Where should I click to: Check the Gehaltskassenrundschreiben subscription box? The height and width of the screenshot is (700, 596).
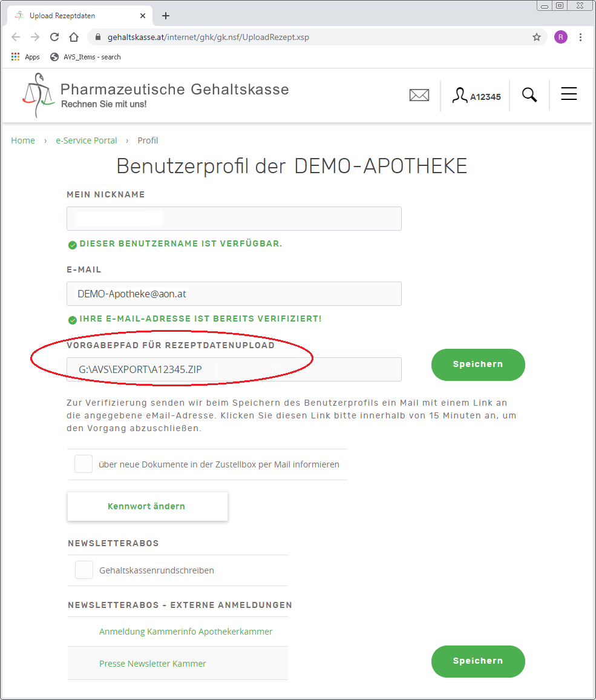click(x=84, y=570)
